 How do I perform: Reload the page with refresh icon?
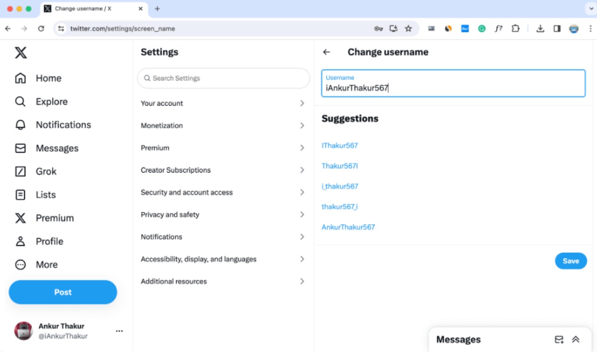pos(41,28)
